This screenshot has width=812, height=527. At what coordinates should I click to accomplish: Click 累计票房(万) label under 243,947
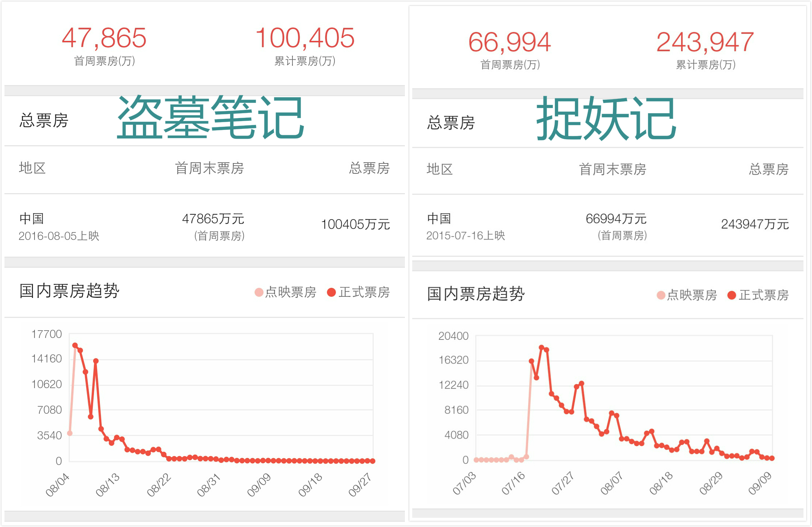click(705, 65)
